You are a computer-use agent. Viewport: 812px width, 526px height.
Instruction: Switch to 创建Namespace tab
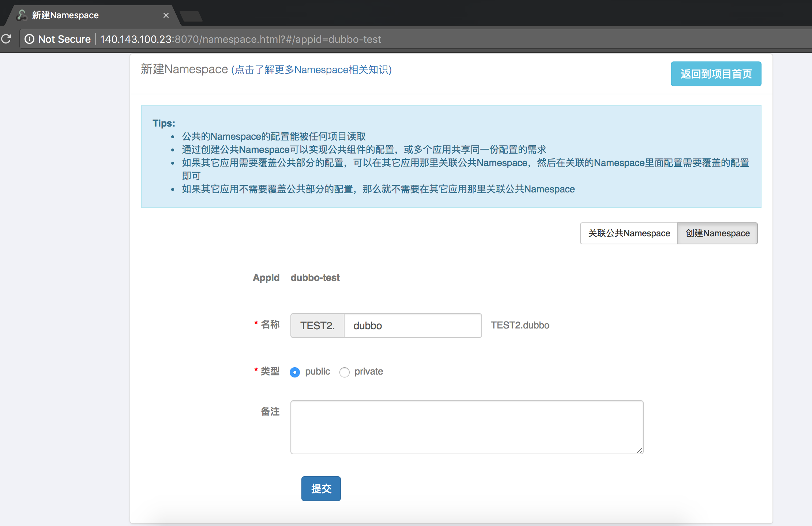(x=717, y=233)
